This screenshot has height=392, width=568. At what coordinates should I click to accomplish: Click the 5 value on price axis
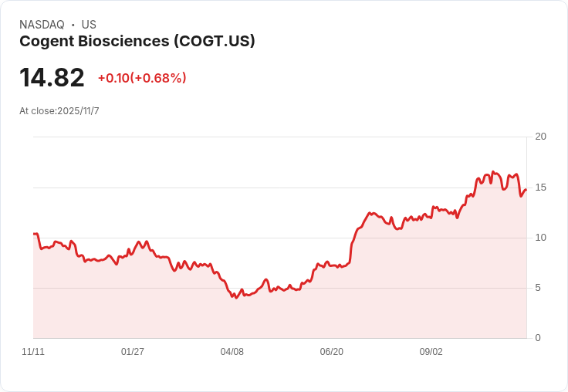[x=538, y=288]
